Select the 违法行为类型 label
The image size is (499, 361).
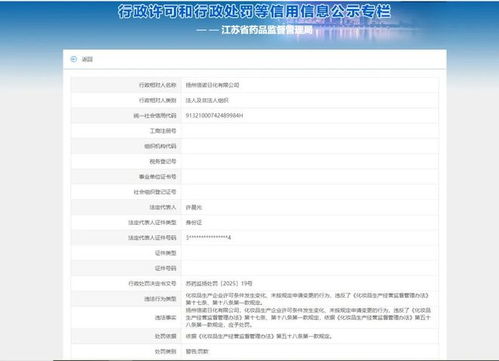tap(160, 299)
